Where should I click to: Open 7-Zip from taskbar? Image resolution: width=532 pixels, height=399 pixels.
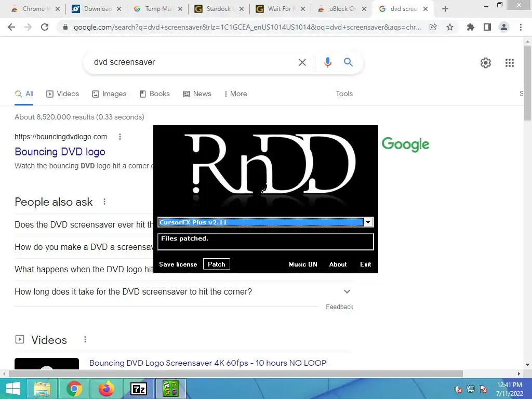click(x=139, y=389)
